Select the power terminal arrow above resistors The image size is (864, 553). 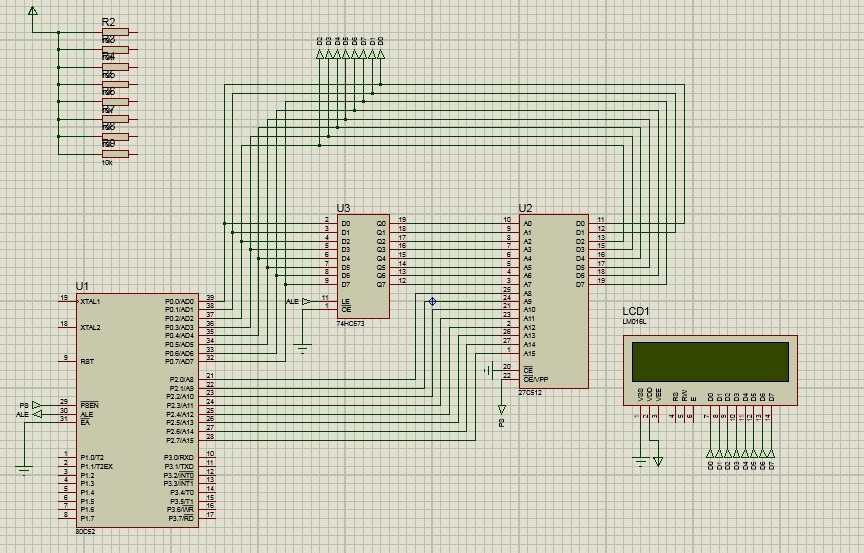(32, 12)
